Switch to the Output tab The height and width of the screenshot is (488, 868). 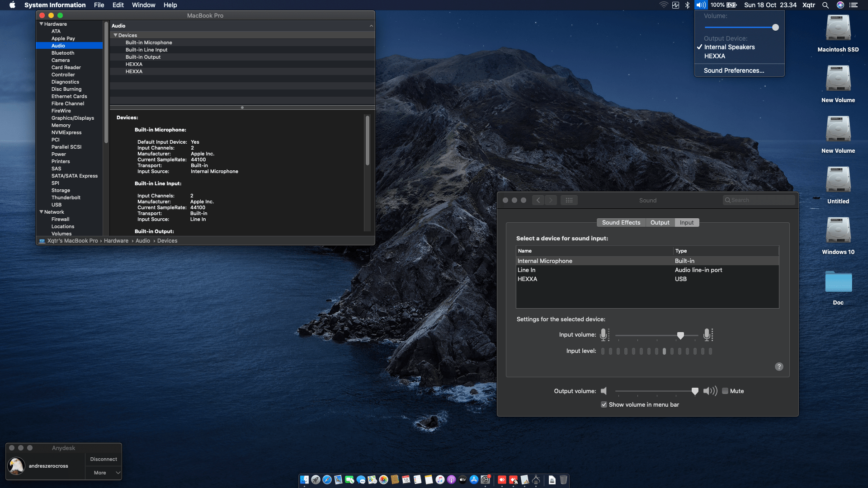[660, 223]
